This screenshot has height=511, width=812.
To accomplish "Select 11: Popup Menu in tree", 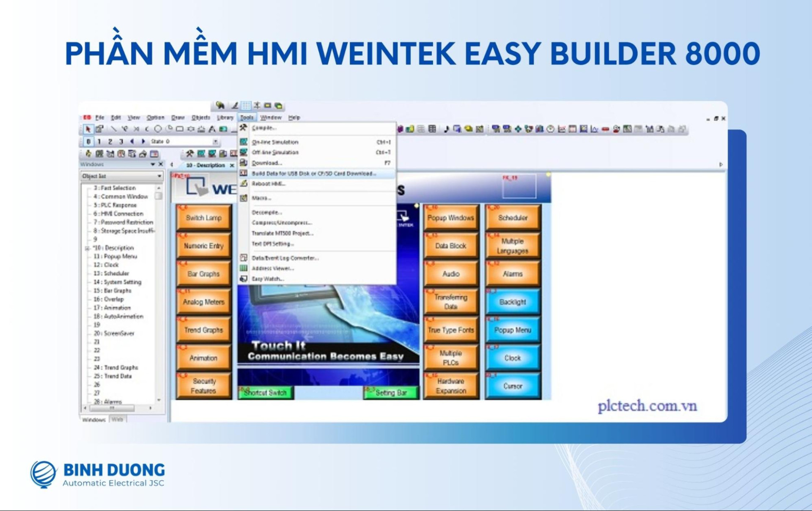I will (115, 256).
